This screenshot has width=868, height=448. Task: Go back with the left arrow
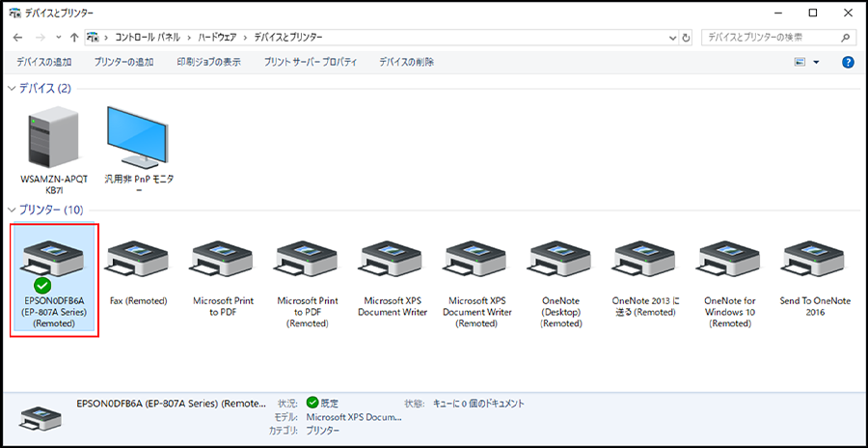pyautogui.click(x=17, y=38)
